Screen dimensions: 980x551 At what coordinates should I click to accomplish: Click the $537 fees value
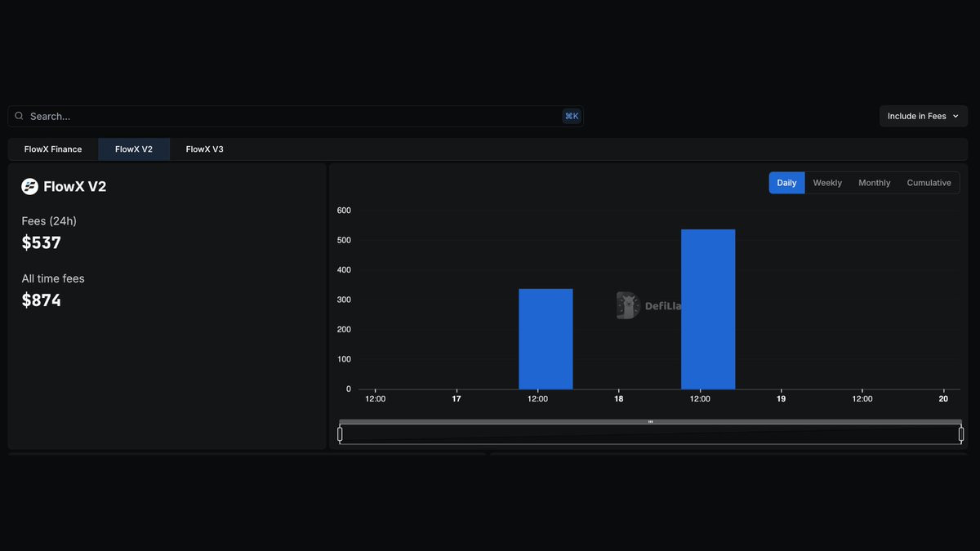42,242
